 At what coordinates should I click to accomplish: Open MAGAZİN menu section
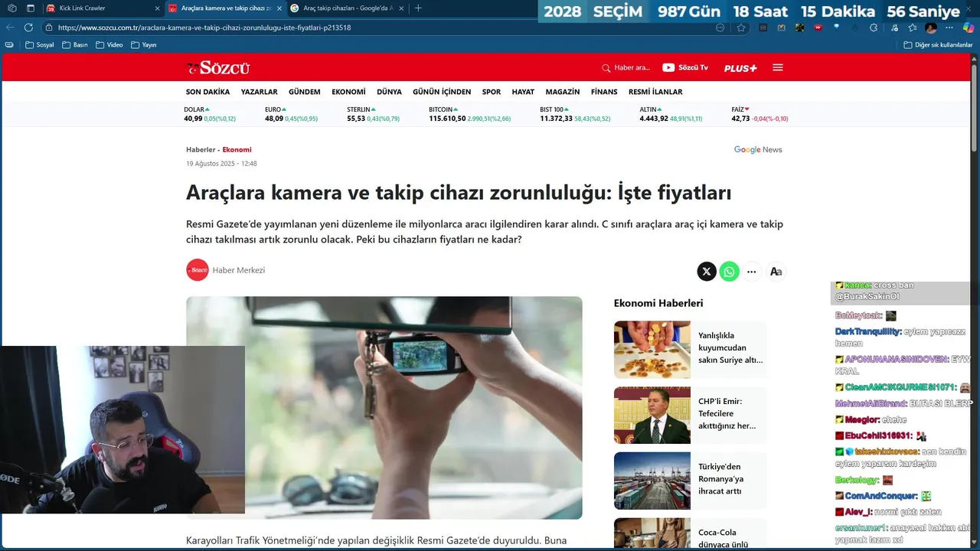(x=563, y=92)
